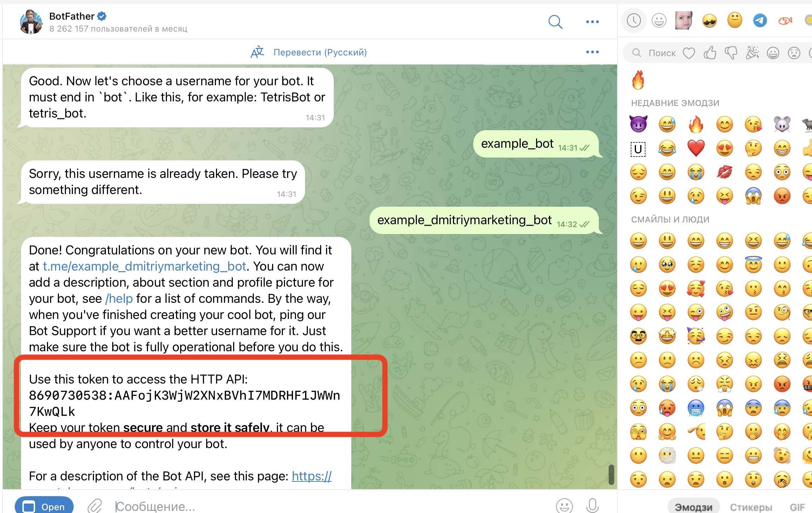Filter emojis by party popper category
This screenshot has height=513, width=812.
[752, 53]
